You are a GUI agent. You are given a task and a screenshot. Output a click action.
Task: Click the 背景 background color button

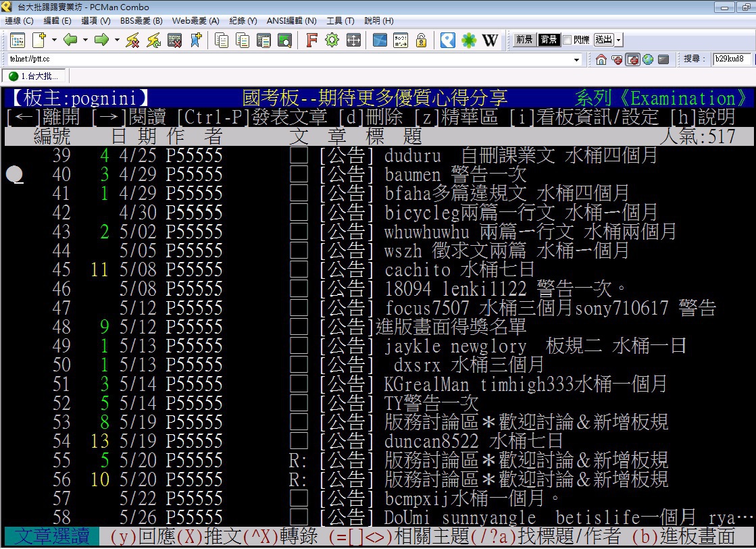point(548,40)
